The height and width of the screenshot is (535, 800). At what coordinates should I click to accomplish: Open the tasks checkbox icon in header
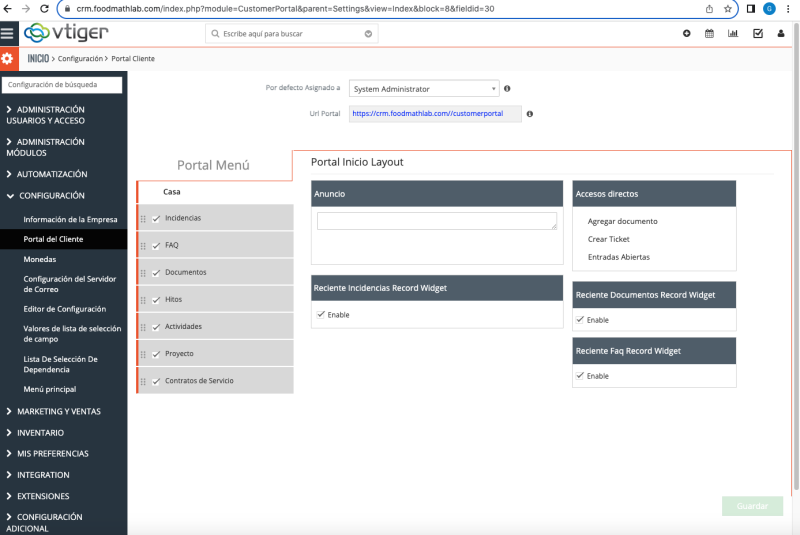757,33
